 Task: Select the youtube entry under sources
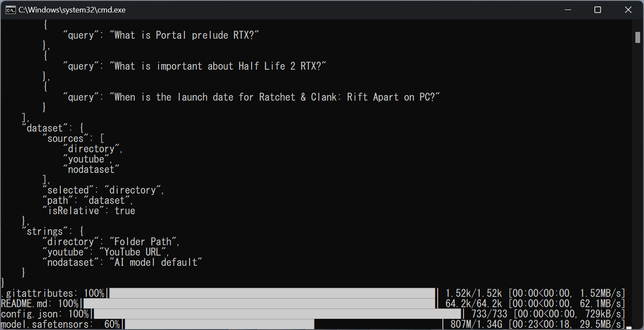(87, 159)
